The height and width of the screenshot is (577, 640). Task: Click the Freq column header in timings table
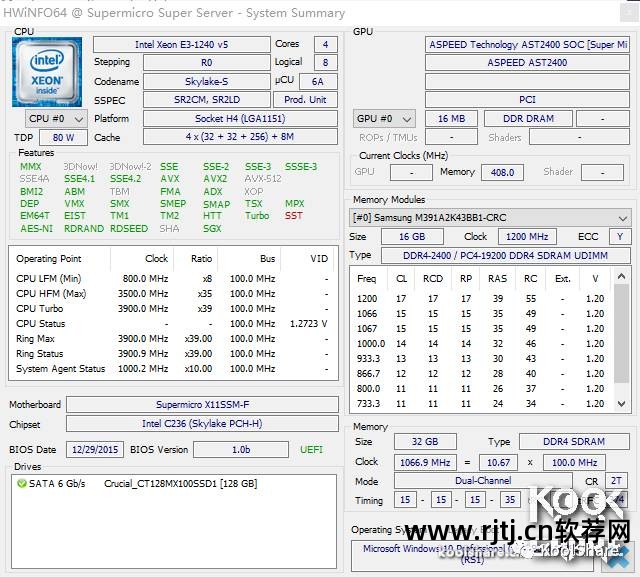(x=367, y=279)
